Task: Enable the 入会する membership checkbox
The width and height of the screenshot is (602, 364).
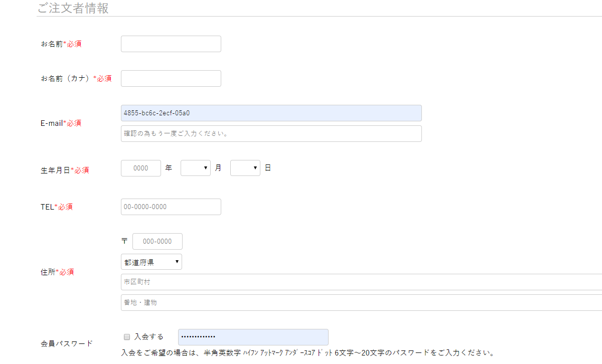Action: click(126, 336)
